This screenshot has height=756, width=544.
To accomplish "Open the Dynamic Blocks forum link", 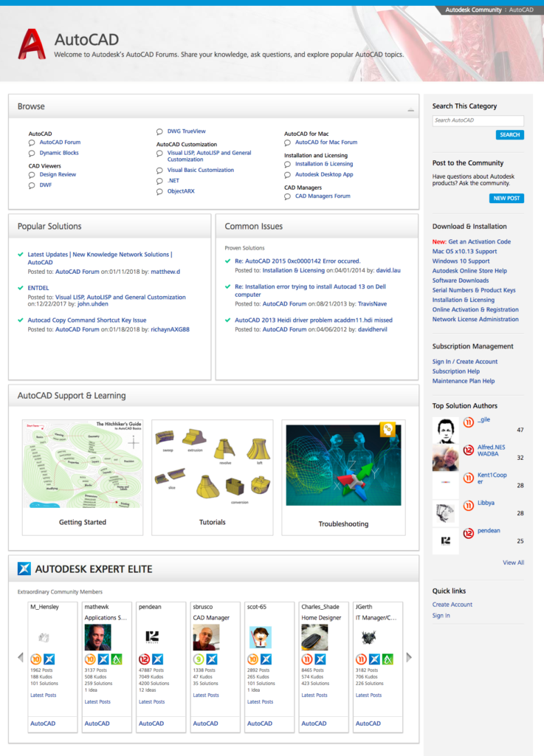I will pos(59,153).
